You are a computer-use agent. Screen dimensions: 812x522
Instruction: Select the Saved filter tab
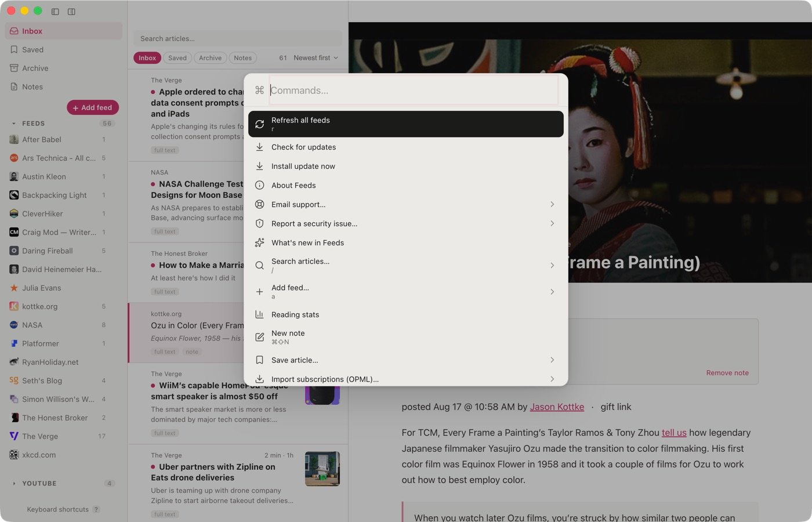[177, 58]
